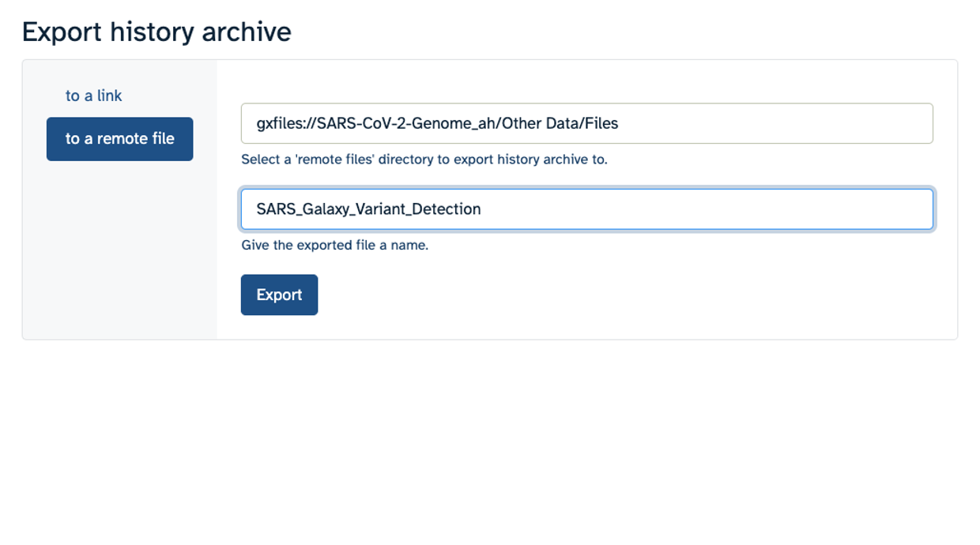Choose link export option in sidebar
Screen dimensions: 980x545
pos(93,96)
